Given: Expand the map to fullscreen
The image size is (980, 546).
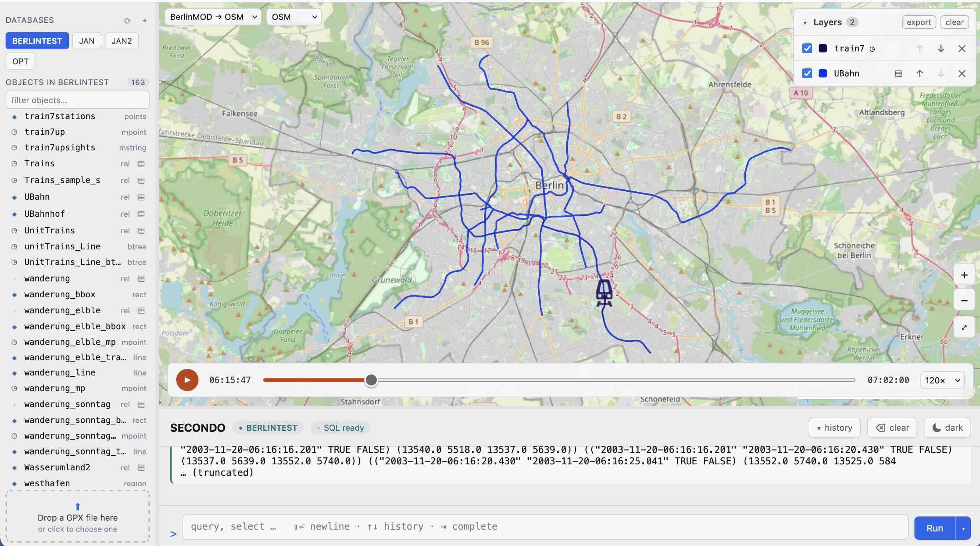Looking at the screenshot, I should (964, 327).
